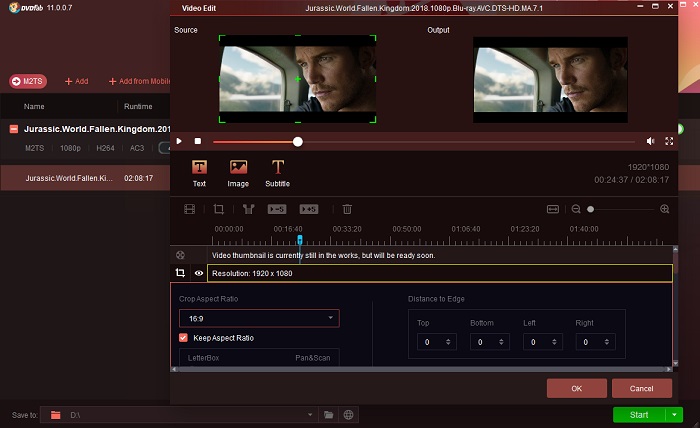Click the DVDFab logo icon
700x428 pixels.
coord(14,7)
